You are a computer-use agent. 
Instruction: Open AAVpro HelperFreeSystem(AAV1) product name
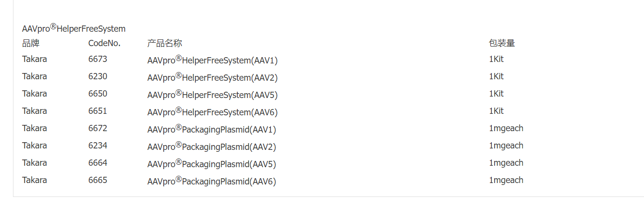click(x=212, y=61)
